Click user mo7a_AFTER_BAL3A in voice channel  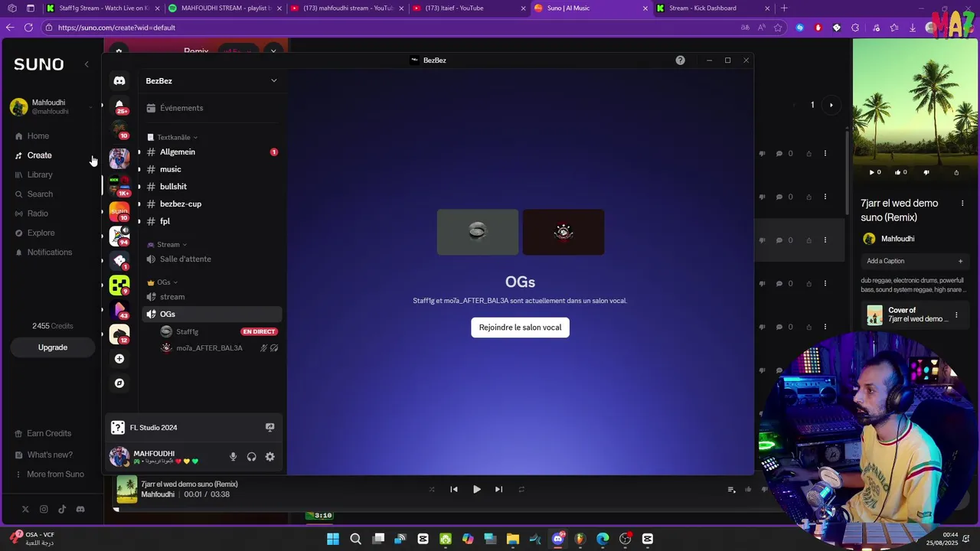coord(209,348)
